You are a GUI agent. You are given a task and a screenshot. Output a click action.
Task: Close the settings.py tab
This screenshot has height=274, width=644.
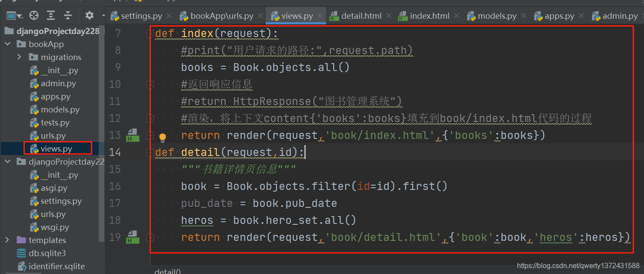(x=170, y=16)
